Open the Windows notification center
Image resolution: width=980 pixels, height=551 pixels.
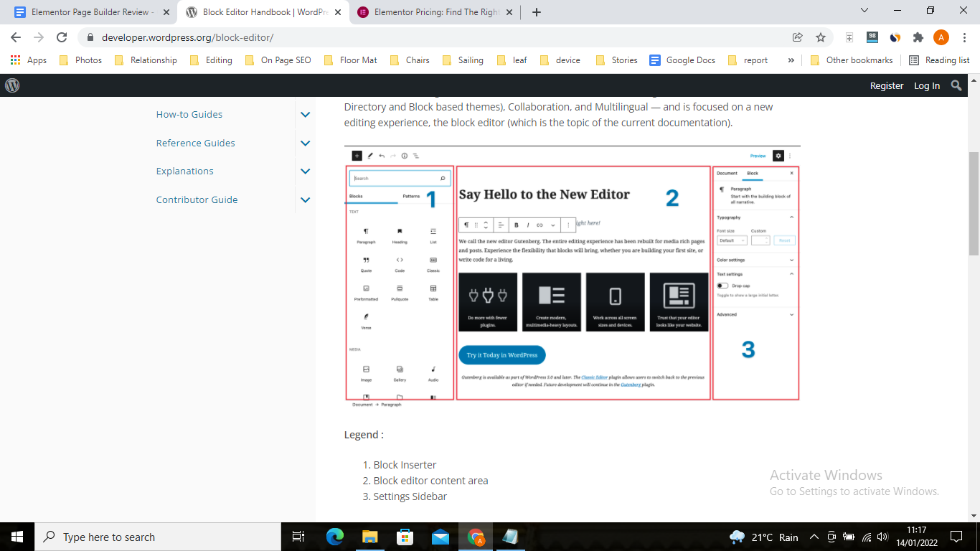pyautogui.click(x=956, y=537)
